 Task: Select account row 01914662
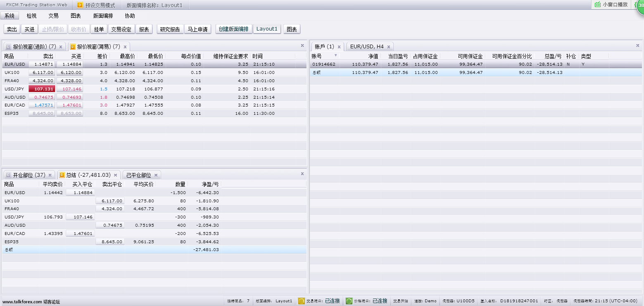[476, 64]
